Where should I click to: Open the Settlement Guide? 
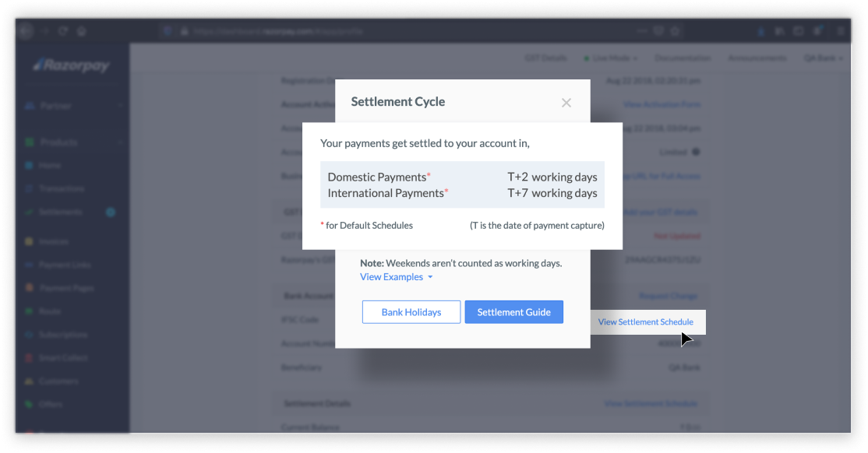click(514, 311)
